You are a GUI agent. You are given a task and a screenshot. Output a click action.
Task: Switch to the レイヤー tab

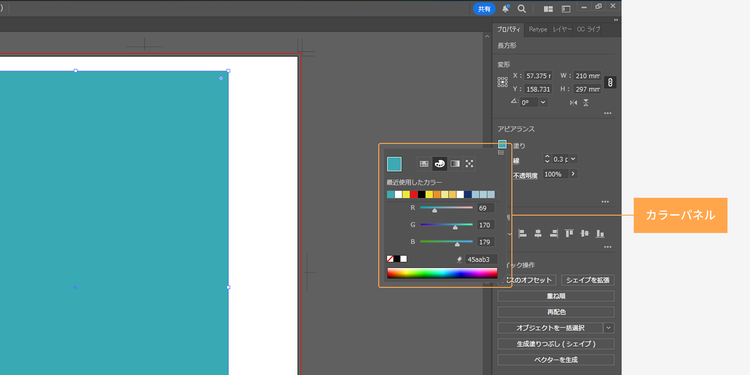pyautogui.click(x=562, y=29)
